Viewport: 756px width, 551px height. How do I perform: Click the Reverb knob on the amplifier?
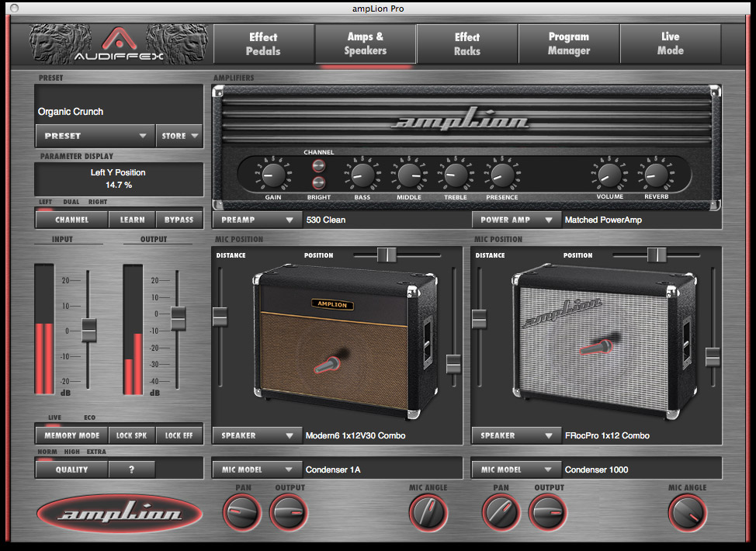click(656, 175)
